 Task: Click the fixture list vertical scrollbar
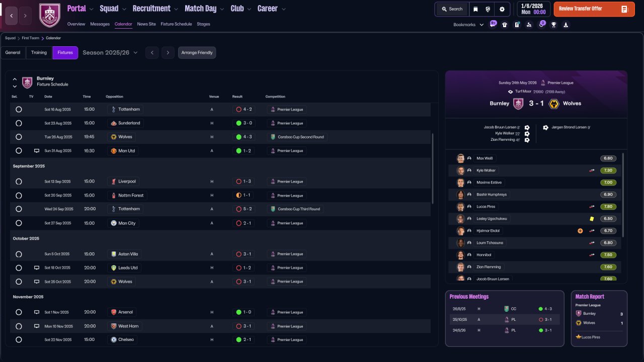[433, 168]
